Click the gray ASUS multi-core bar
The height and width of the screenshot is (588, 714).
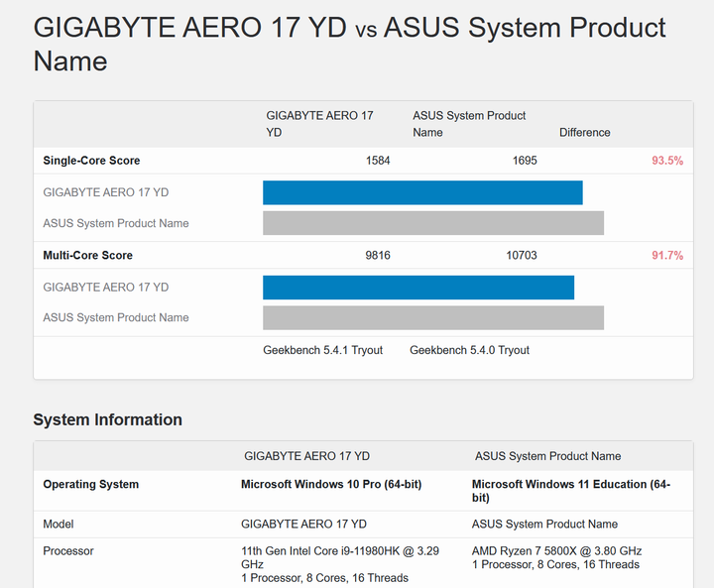(433, 318)
